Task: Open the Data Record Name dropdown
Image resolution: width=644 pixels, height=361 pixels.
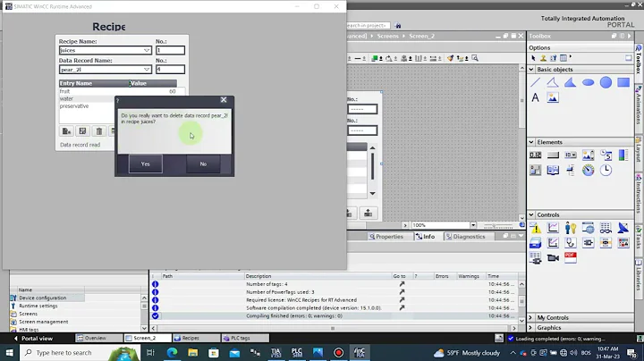Action: click(x=147, y=70)
